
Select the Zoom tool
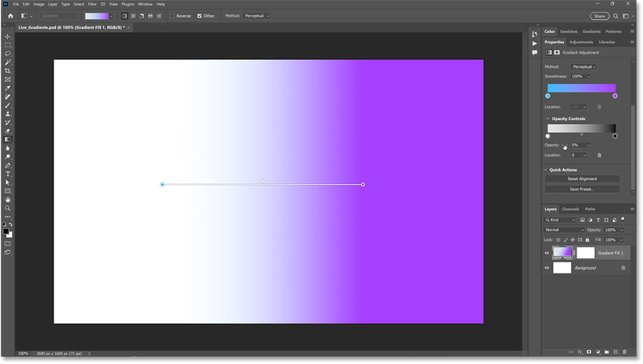click(8, 208)
